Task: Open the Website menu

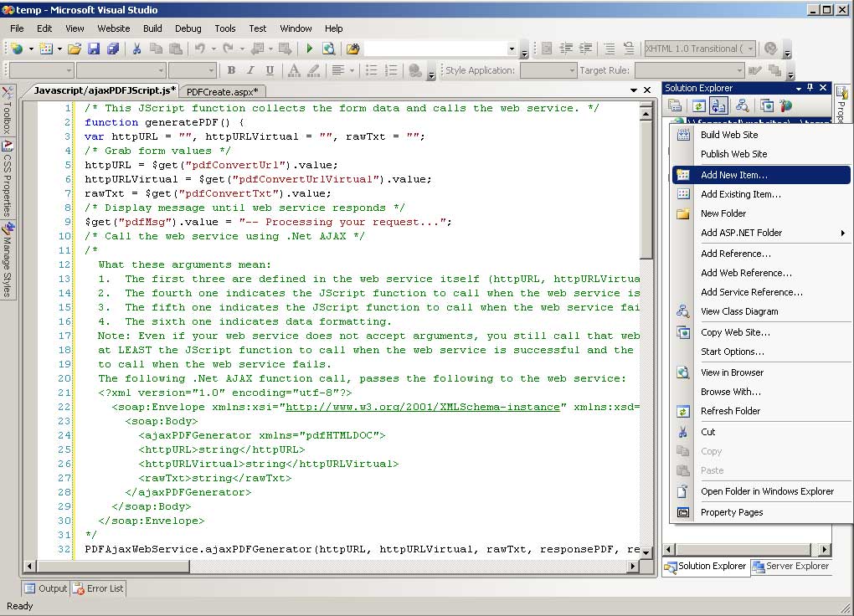Action: pos(113,28)
